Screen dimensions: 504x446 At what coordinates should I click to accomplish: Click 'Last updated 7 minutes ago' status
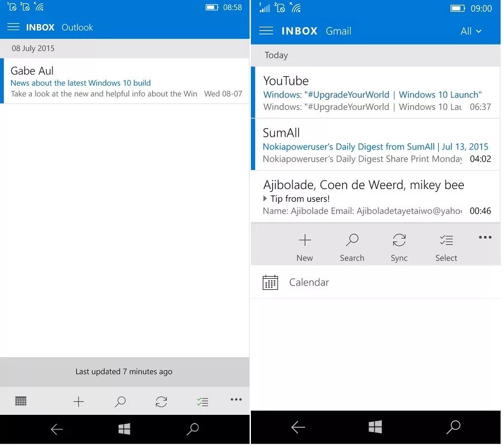click(x=124, y=372)
